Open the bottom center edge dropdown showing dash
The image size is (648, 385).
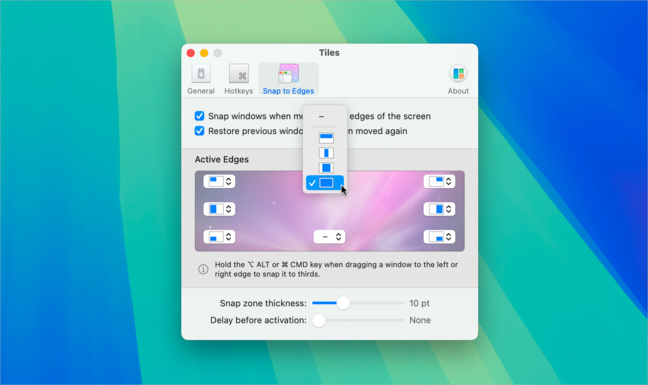(x=329, y=236)
